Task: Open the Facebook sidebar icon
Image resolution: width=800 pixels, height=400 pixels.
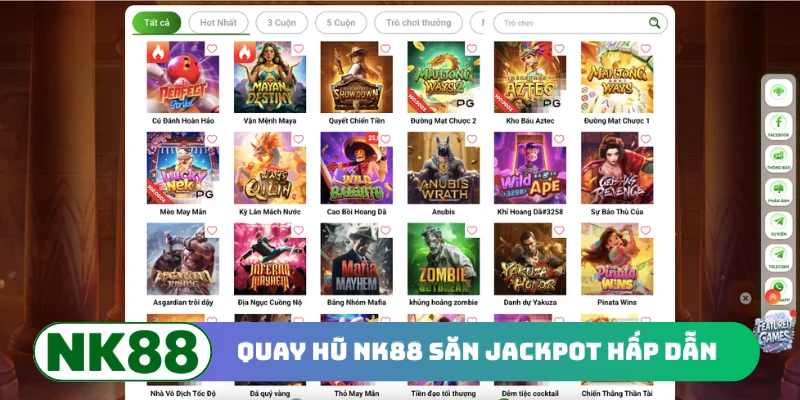Action: 778,125
